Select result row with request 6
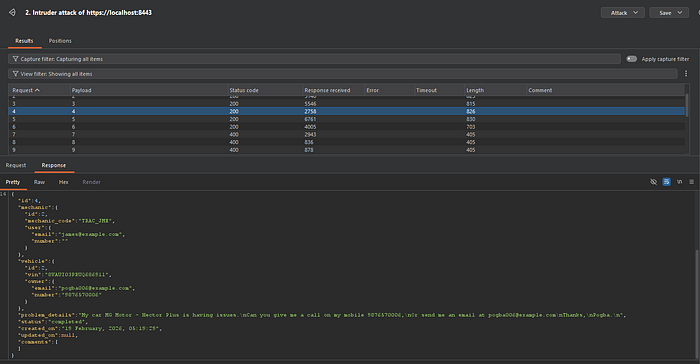The height and width of the screenshot is (364, 700). [x=346, y=127]
